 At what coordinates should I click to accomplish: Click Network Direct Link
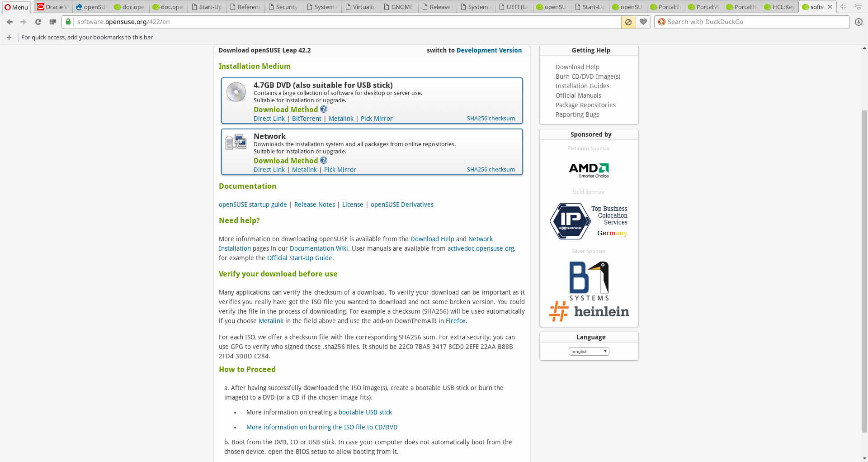point(269,170)
